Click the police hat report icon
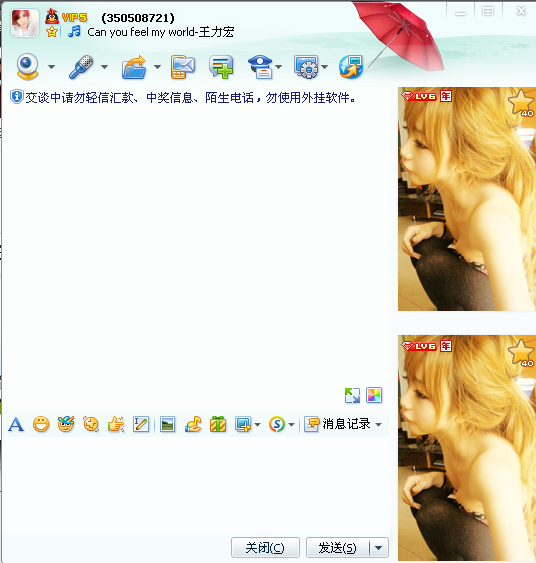The height and width of the screenshot is (563, 536). [260, 67]
